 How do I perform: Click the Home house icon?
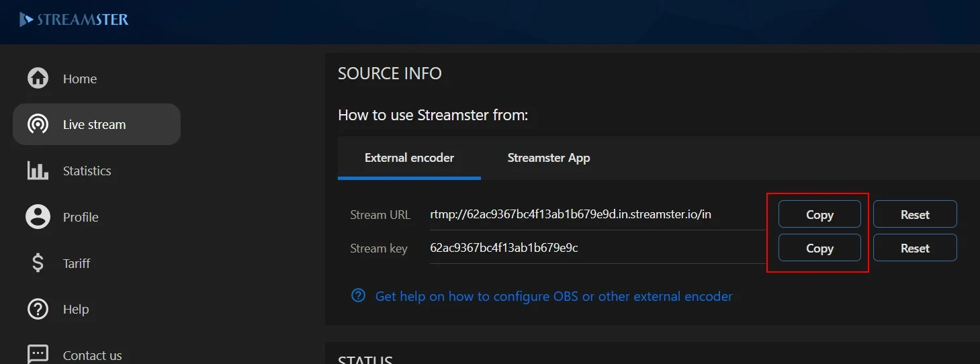38,78
